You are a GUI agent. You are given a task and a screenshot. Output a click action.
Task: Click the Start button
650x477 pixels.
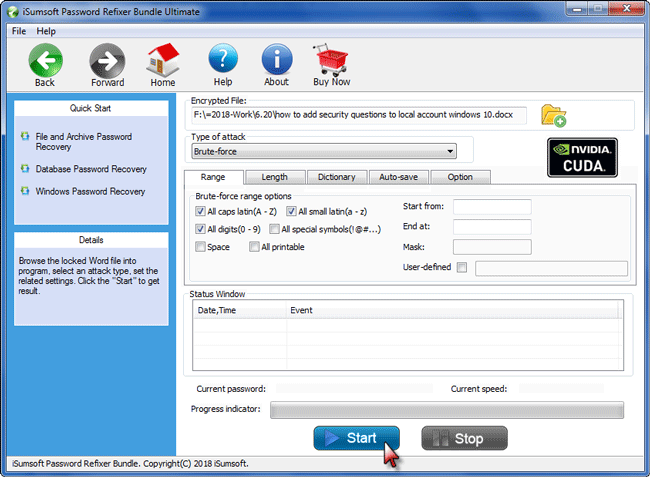point(357,438)
